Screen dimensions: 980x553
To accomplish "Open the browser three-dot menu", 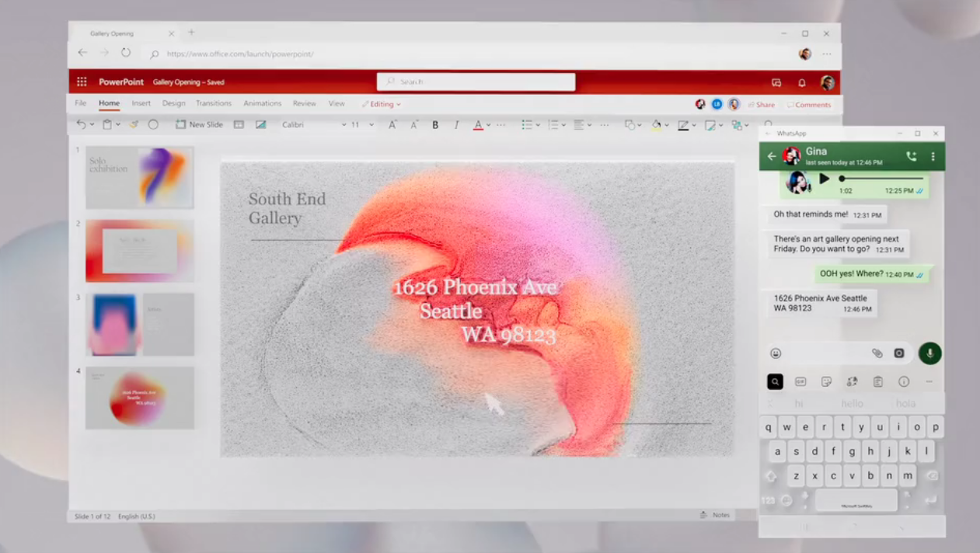I will [x=827, y=54].
